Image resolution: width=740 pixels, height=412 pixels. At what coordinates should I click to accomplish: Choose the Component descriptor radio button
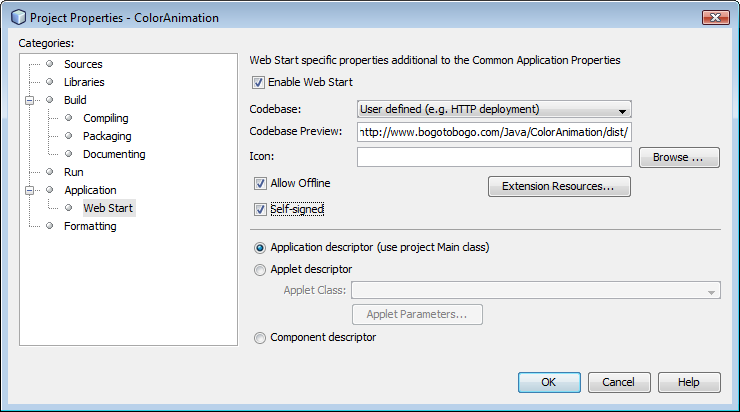260,338
